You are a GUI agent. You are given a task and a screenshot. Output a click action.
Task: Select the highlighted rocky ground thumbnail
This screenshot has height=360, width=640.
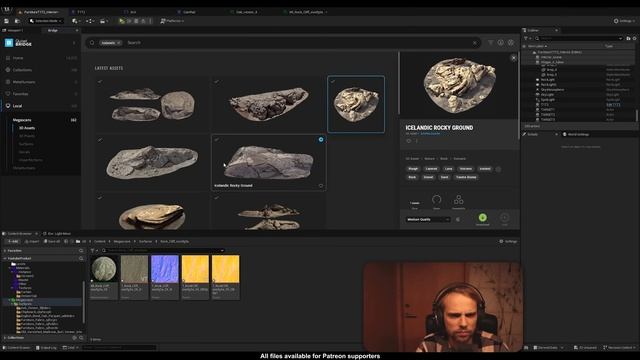click(356, 104)
